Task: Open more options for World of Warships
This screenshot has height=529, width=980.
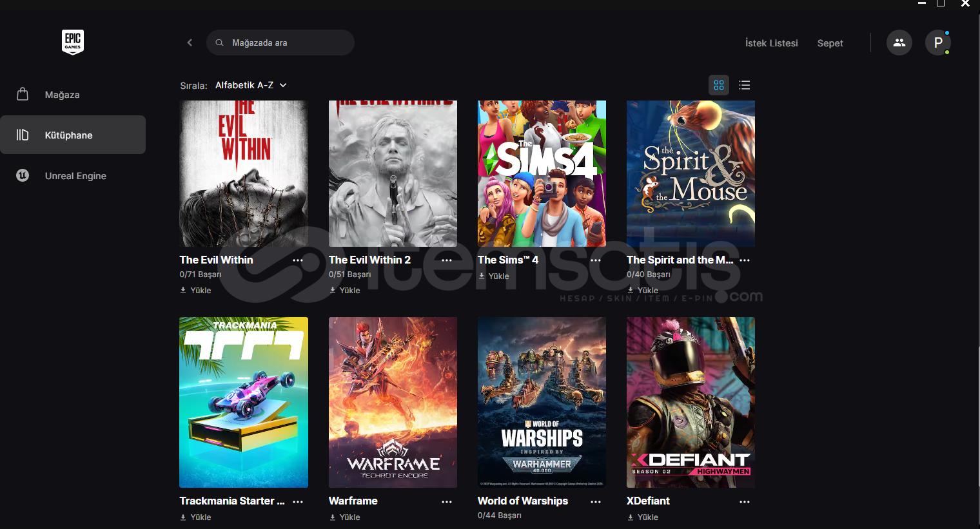Action: coord(596,501)
